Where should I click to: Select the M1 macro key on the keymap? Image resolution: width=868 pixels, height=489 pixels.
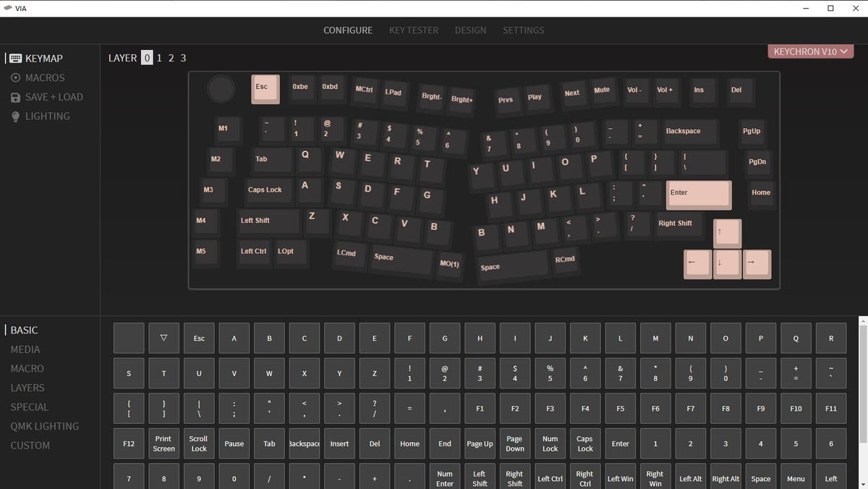point(226,129)
